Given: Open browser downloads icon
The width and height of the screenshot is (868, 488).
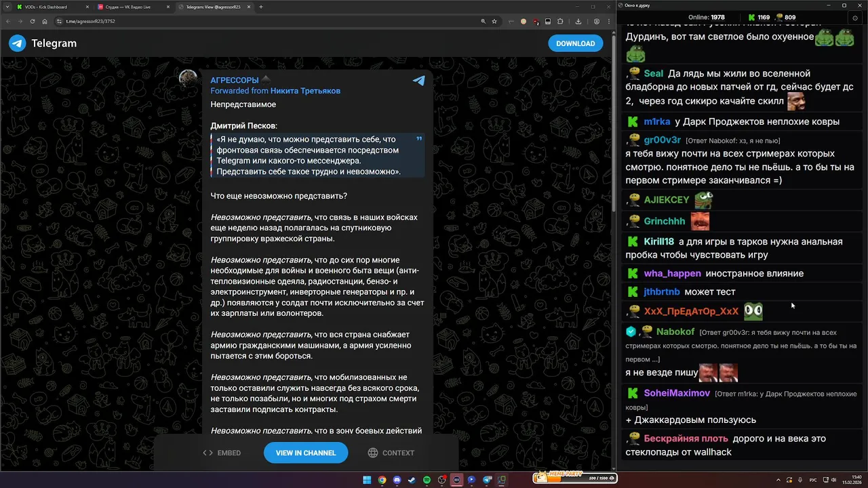Looking at the screenshot, I should point(578,21).
